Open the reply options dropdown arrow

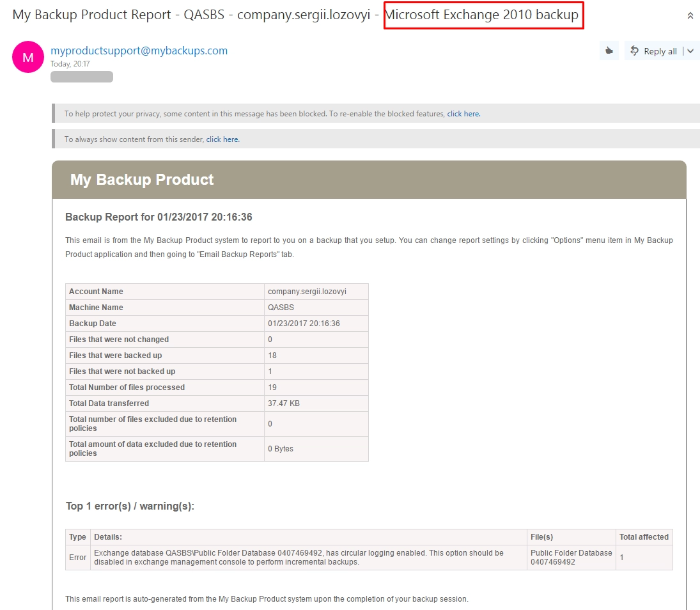[x=690, y=51]
